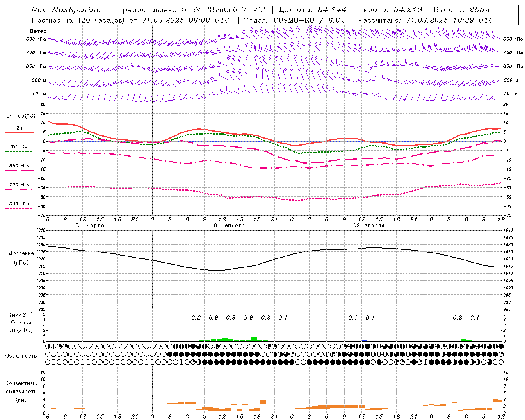525x420 pixels.
Task: Click the calculated time "31.03.2025 10:39 UTC"
Action: [x=450, y=20]
